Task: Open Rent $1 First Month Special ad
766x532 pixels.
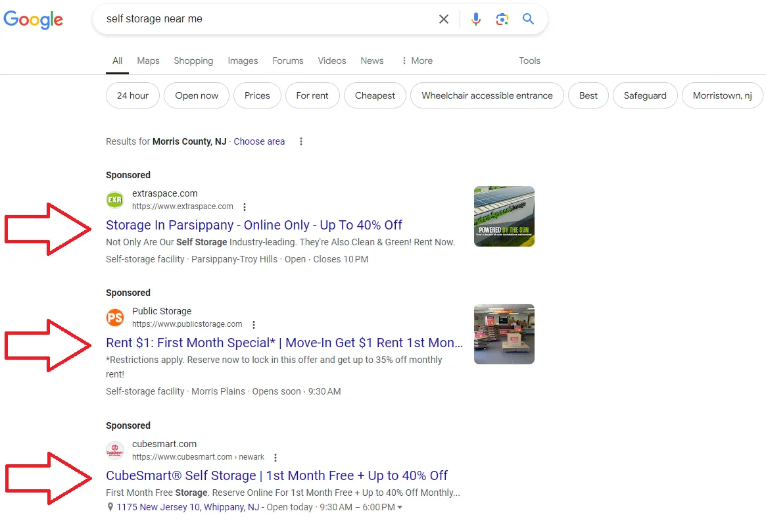Action: 284,343
